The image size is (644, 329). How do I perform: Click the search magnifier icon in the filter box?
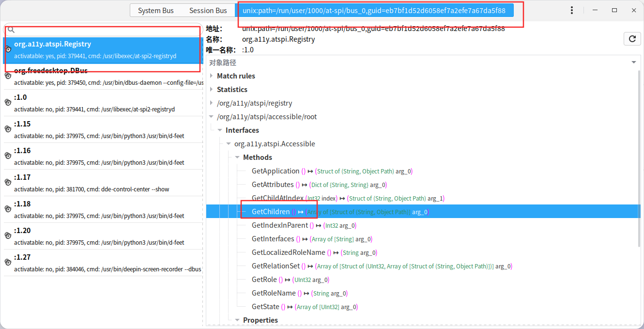pyautogui.click(x=11, y=30)
